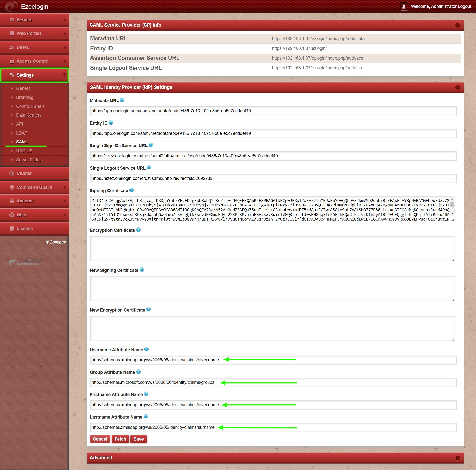
Task: Click the Ezeelogin logo icon
Action: pyautogui.click(x=11, y=6)
